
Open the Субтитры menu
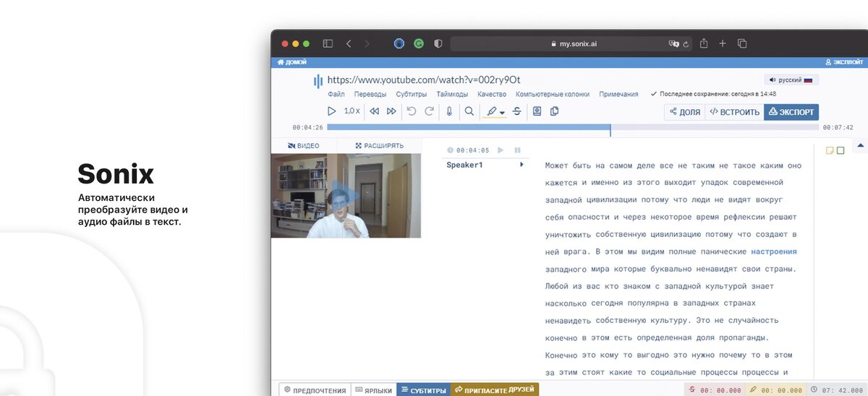point(411,94)
